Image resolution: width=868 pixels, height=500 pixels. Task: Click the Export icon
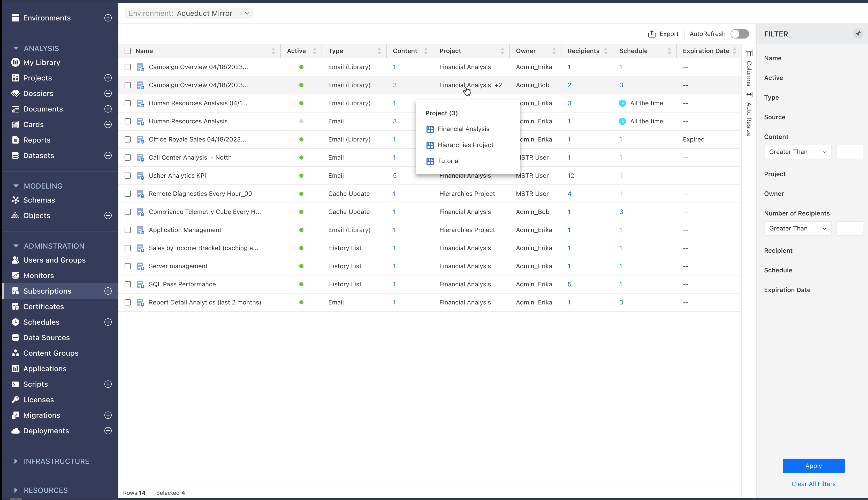[651, 34]
